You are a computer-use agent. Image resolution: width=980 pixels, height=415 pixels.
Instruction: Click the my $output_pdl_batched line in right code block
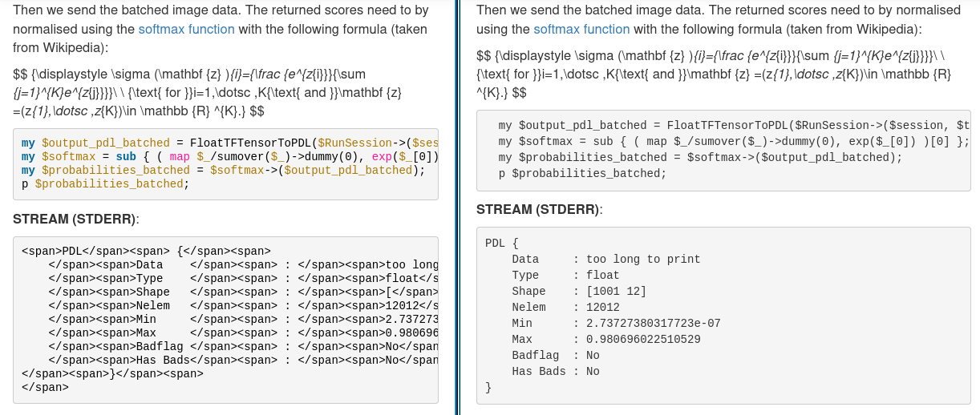point(734,126)
